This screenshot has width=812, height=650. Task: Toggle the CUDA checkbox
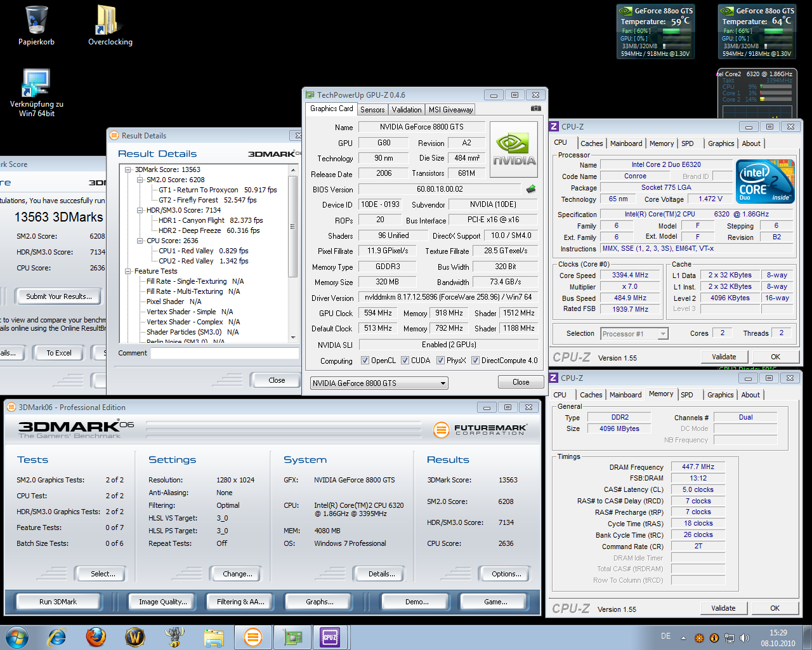click(x=405, y=361)
